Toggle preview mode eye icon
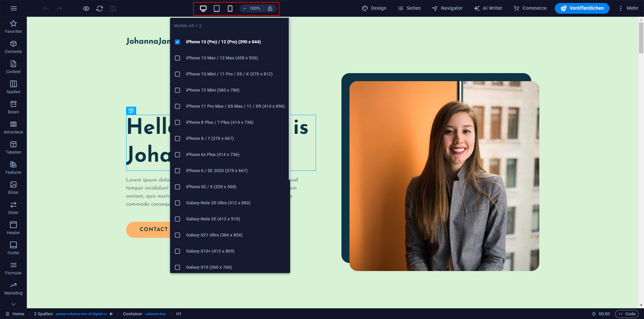Image resolution: width=644 pixels, height=319 pixels. pyautogui.click(x=86, y=8)
